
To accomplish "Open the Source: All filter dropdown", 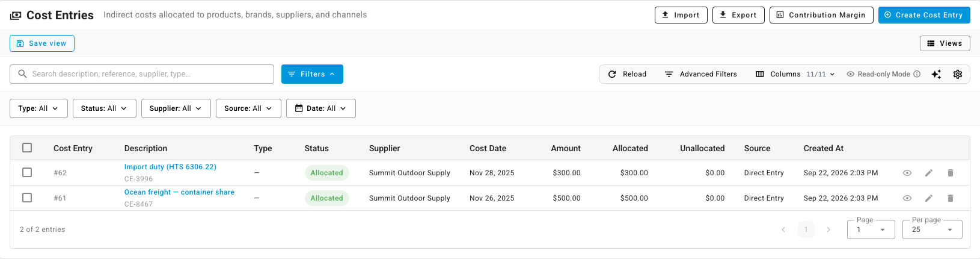I will 248,108.
